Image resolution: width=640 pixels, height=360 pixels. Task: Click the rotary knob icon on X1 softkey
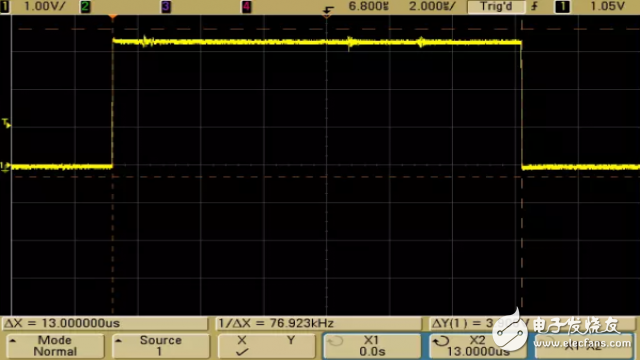coord(335,341)
